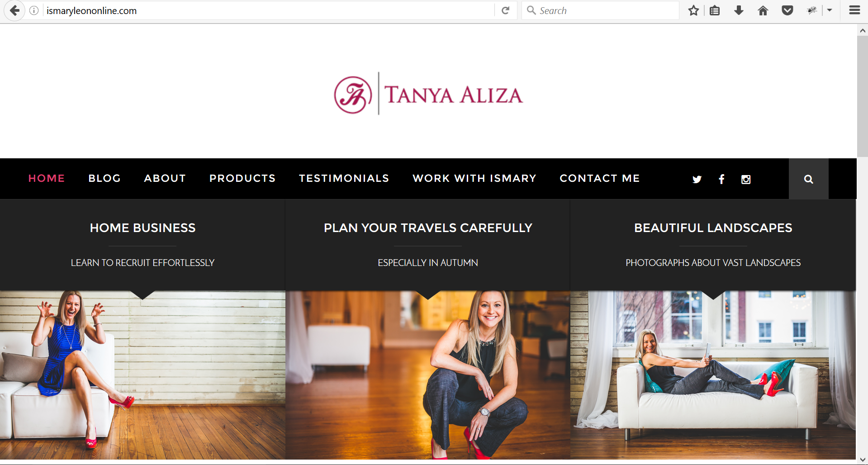
Task: Click the site search magnifier icon
Action: point(809,179)
